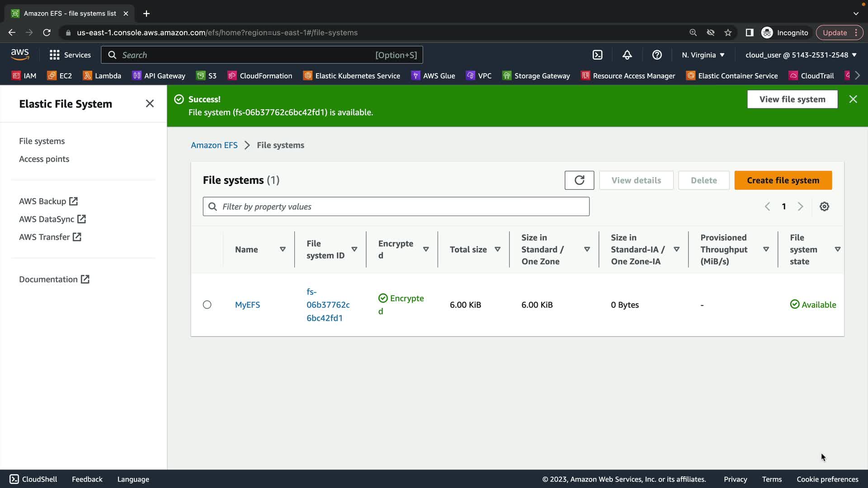Dismiss the green success banner

click(853, 99)
